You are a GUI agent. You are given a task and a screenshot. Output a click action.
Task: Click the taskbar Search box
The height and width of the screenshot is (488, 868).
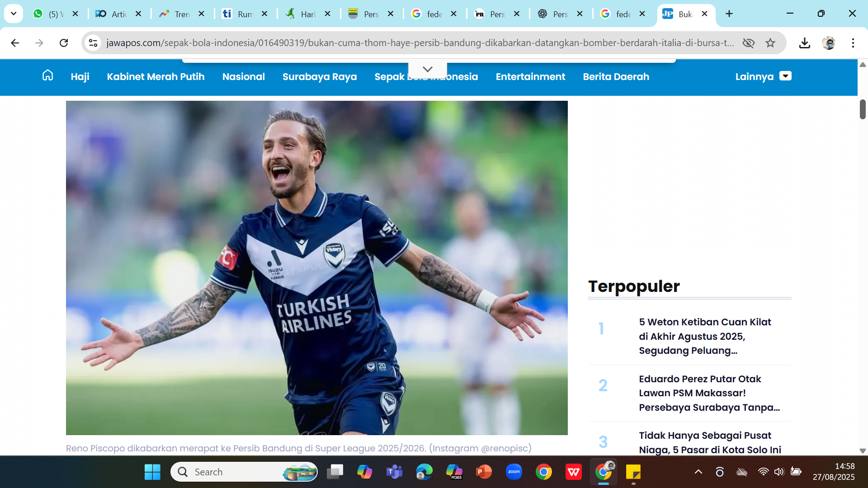pos(244,472)
